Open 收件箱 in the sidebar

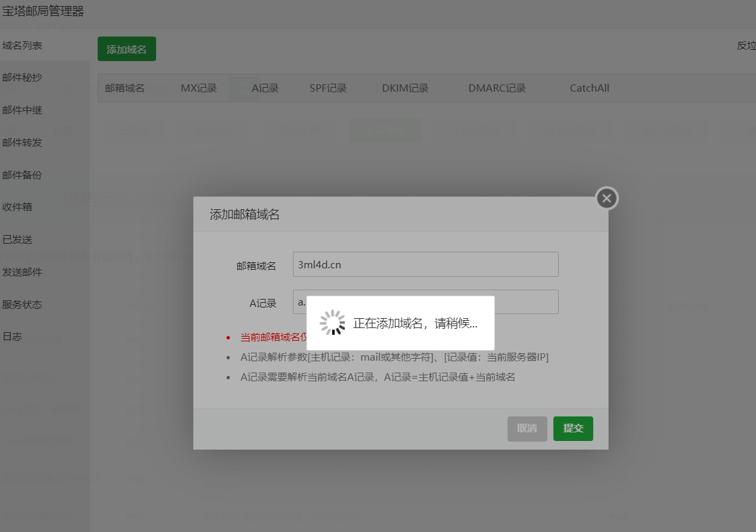pos(17,207)
